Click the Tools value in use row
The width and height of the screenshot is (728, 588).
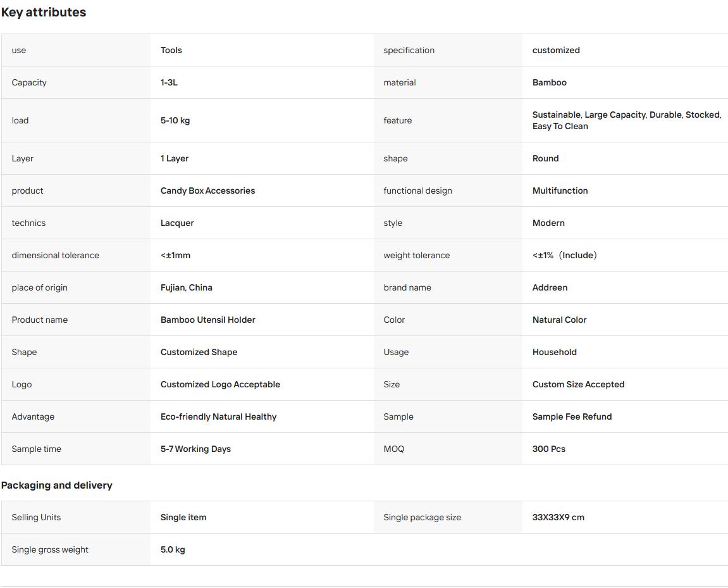[171, 50]
